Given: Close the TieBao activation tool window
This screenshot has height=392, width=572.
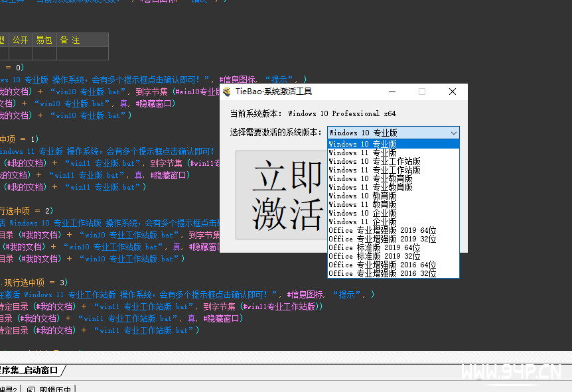Looking at the screenshot, I should [453, 92].
